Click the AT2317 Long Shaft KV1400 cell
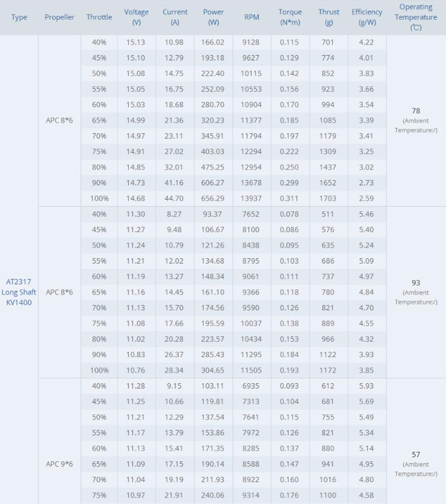446x504 pixels. tap(19, 292)
